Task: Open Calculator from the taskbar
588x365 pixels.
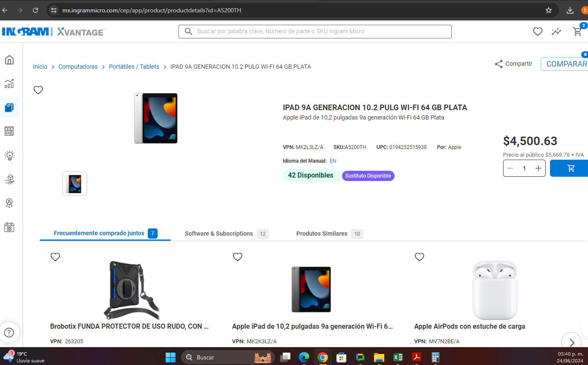Action: pos(435,357)
